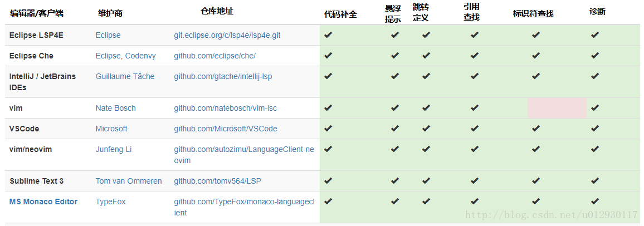Click the 代码补全 column header
This screenshot has width=644, height=226.
pos(340,14)
